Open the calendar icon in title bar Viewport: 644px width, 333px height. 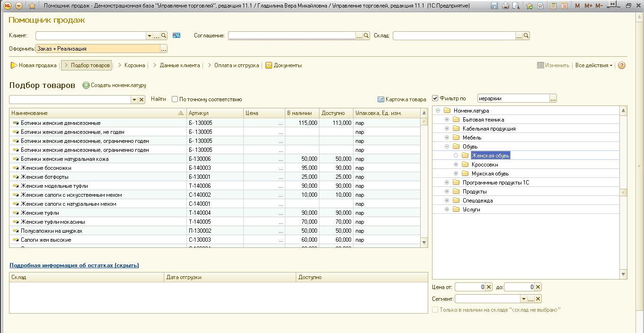click(x=564, y=6)
